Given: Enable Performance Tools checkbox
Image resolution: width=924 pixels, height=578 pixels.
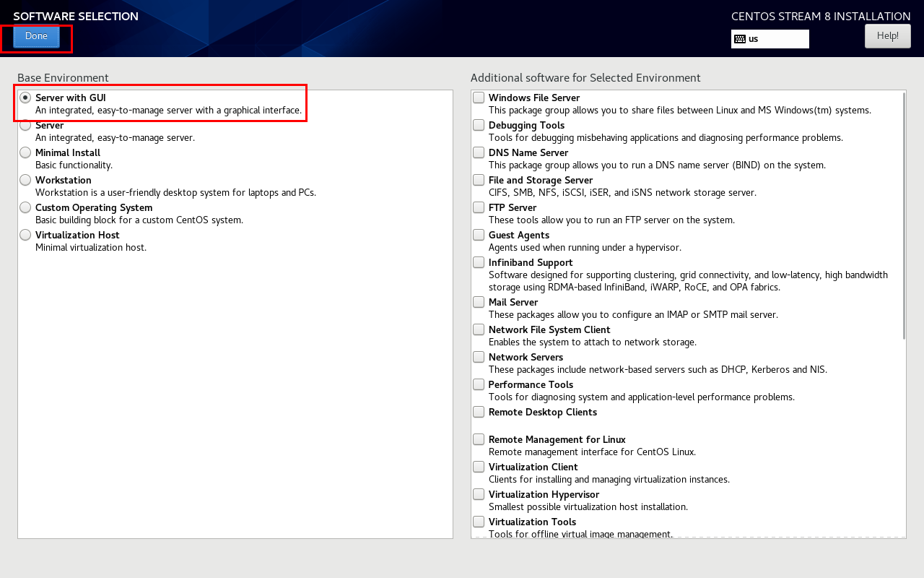Looking at the screenshot, I should (479, 384).
